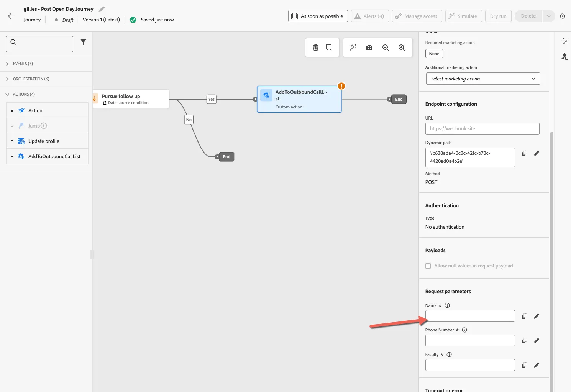Click the Faculty parameter field
The image size is (571, 392).
click(470, 365)
